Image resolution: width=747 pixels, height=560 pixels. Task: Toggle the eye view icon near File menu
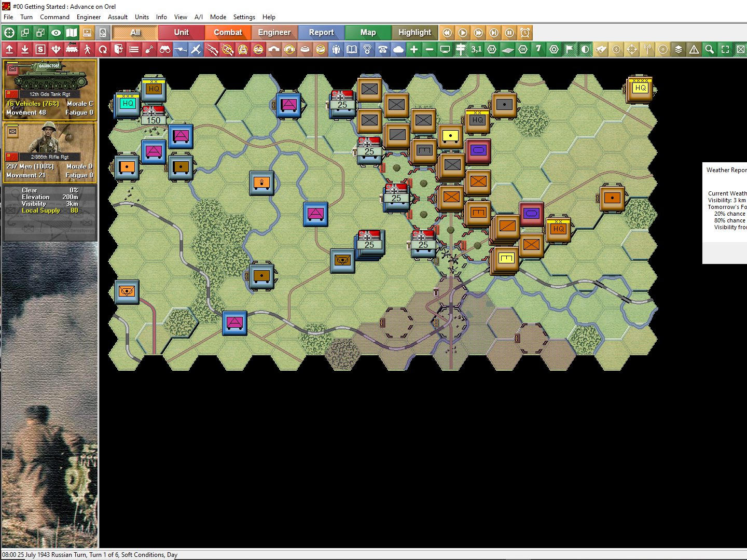click(56, 32)
